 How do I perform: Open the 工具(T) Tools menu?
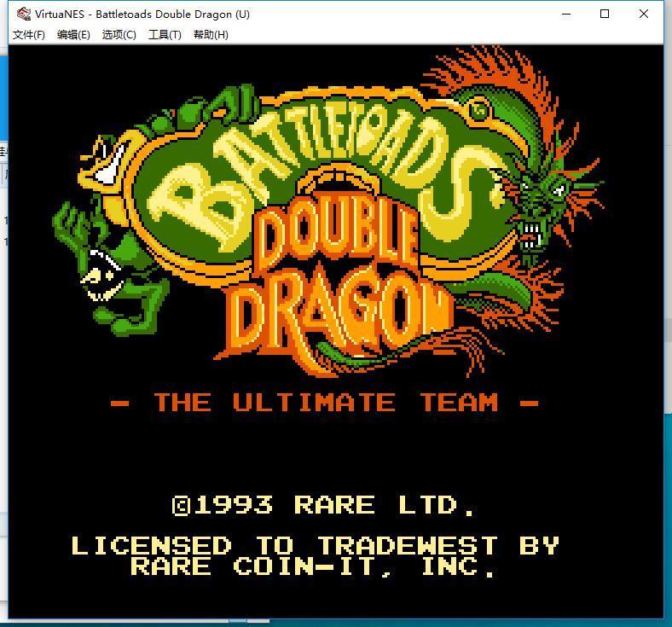pyautogui.click(x=165, y=35)
